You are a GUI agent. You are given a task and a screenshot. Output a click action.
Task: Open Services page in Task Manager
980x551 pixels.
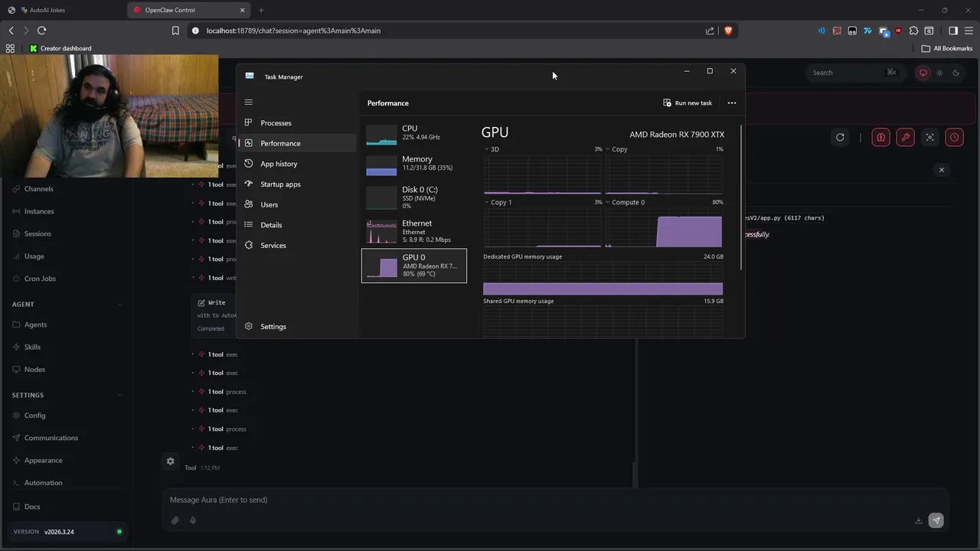click(x=297, y=246)
